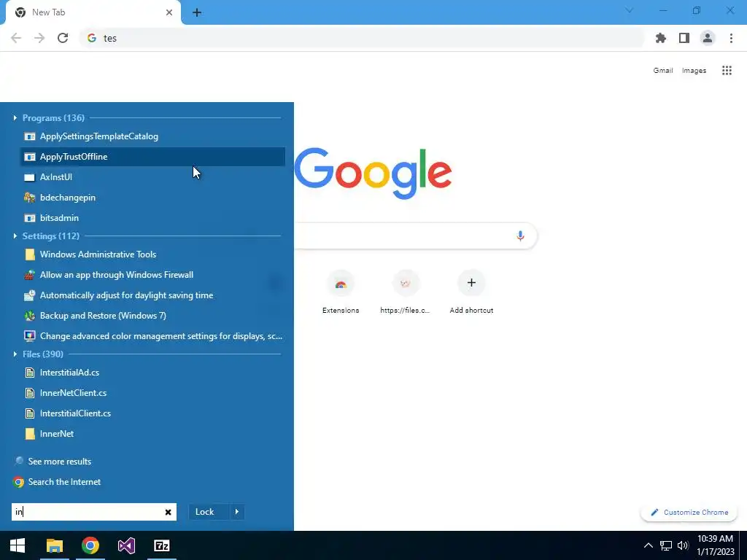Show hidden system tray icons
This screenshot has width=747, height=560.
pos(649,545)
